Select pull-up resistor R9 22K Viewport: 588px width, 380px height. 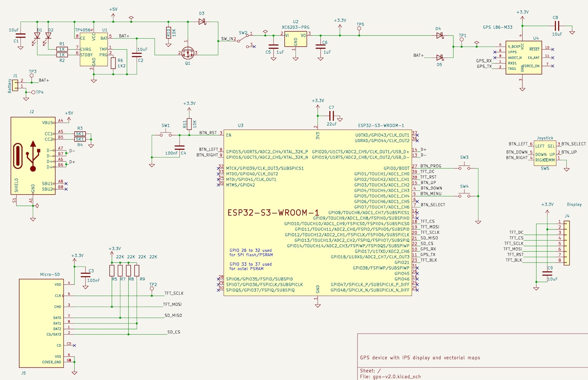click(137, 270)
